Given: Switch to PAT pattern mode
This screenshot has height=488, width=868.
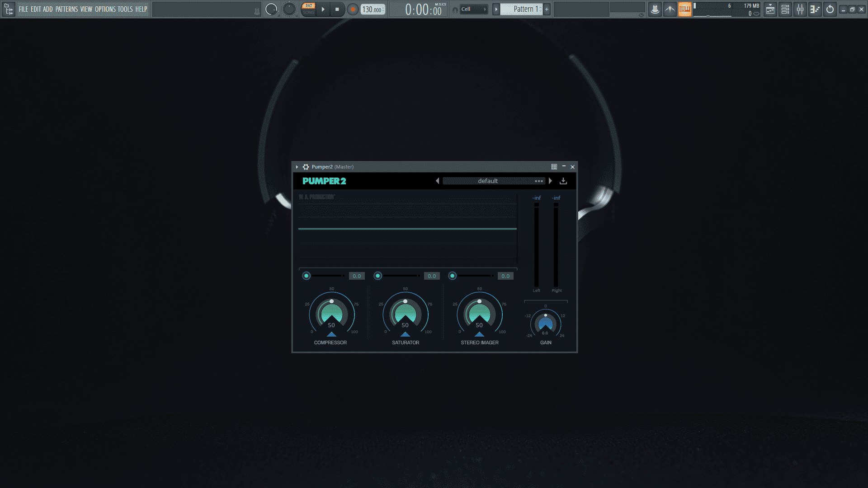Looking at the screenshot, I should tap(309, 6).
